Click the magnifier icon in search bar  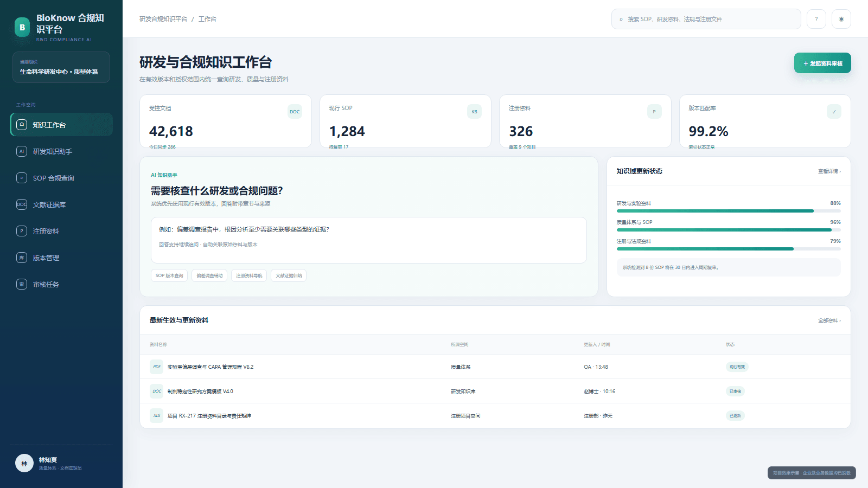pyautogui.click(x=621, y=19)
